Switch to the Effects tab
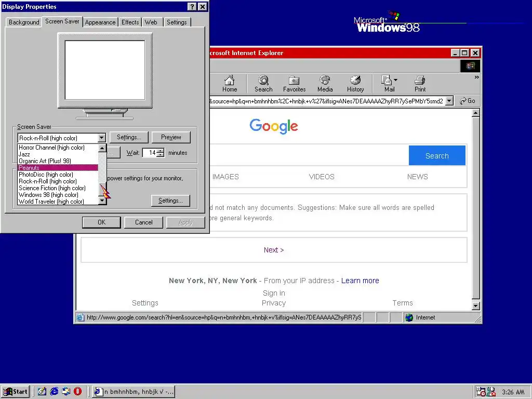 pos(130,22)
